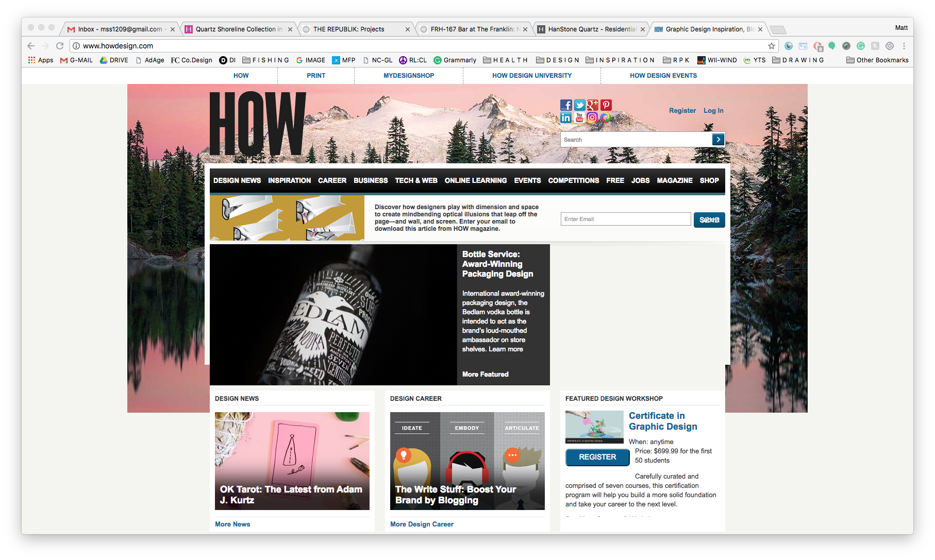Click the blue search arrow button
Screen dimensions: 935x560
718,140
